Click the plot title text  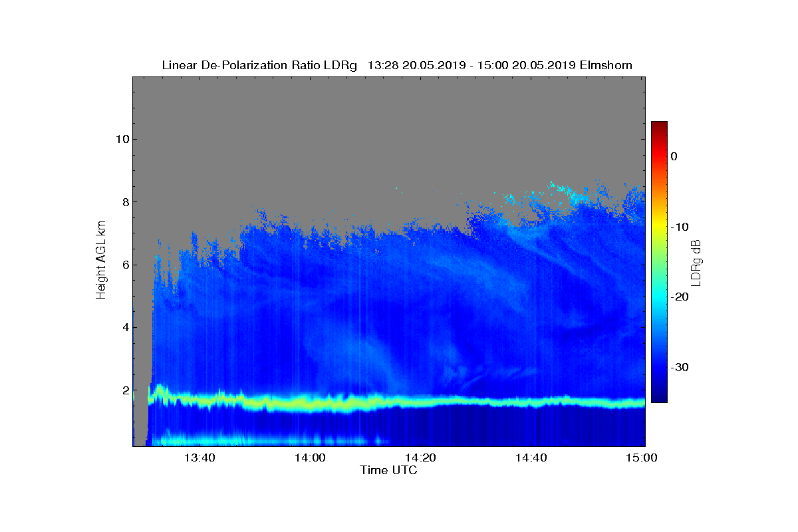[x=397, y=65]
